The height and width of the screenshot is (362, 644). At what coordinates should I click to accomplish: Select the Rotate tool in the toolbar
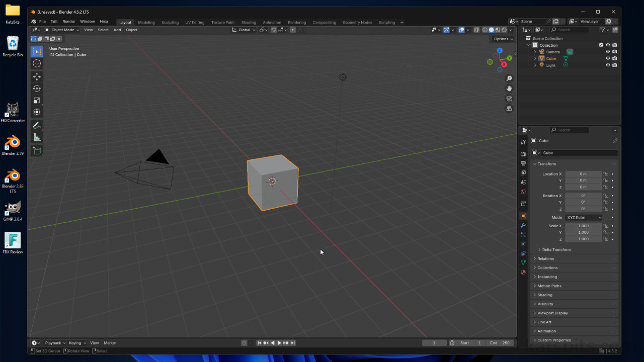point(37,88)
